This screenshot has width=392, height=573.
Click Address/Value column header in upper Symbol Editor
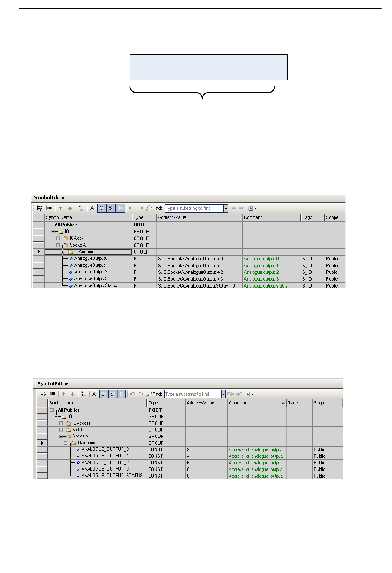[199, 217]
